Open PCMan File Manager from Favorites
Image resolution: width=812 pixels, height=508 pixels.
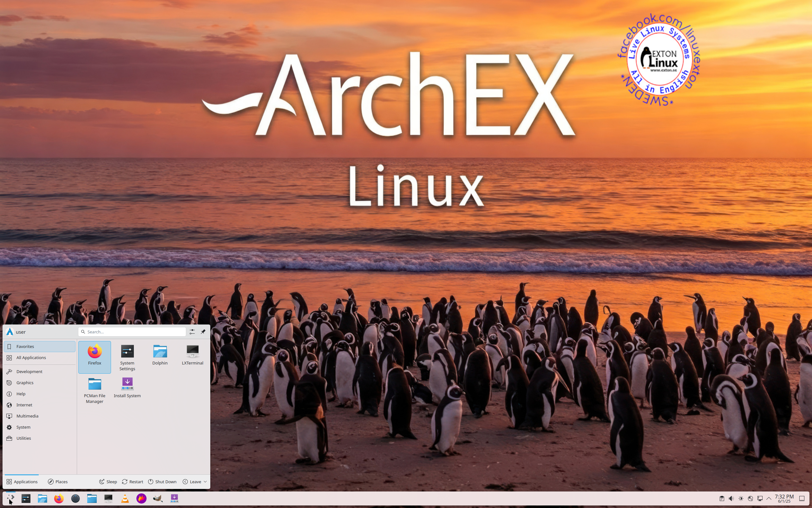coord(95,390)
